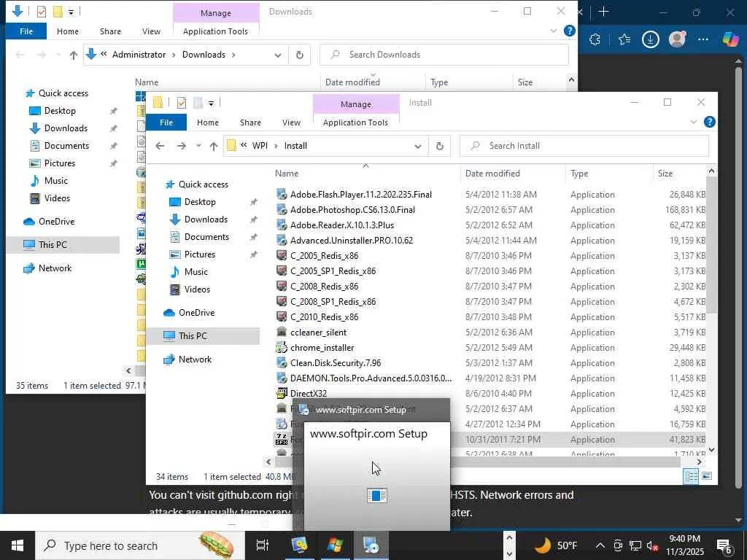Click the taskbar search box

click(x=140, y=545)
